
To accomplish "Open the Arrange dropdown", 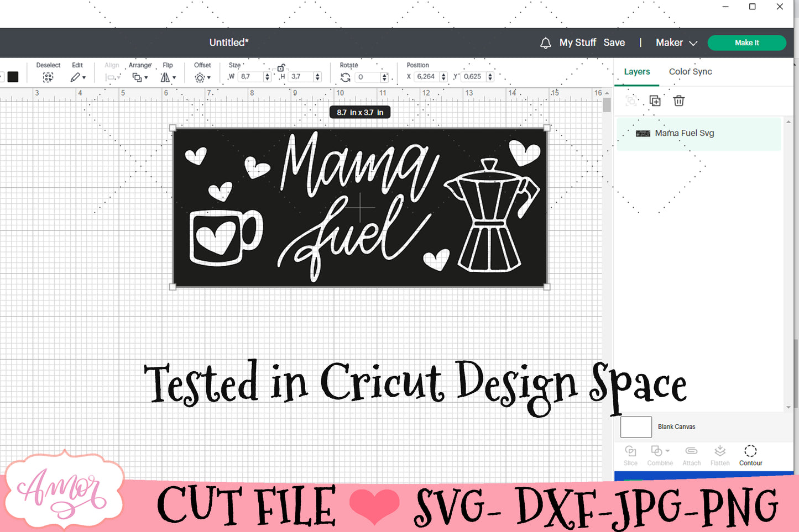I will [x=140, y=77].
